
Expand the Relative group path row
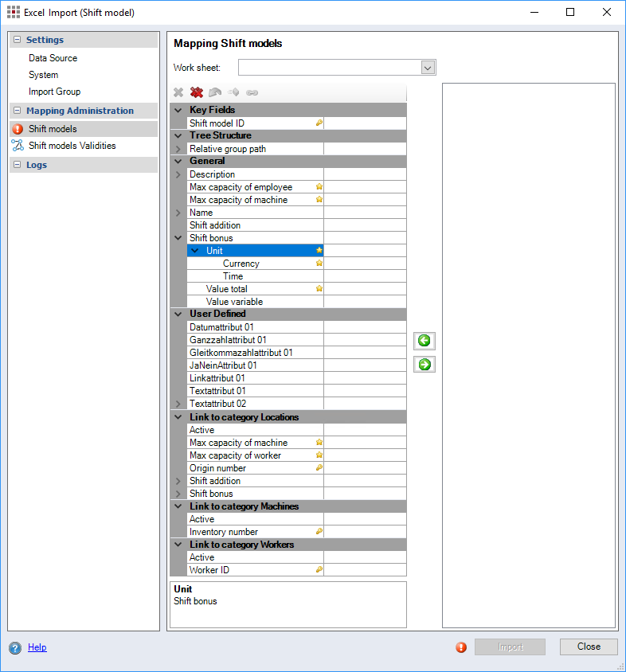[x=178, y=149]
